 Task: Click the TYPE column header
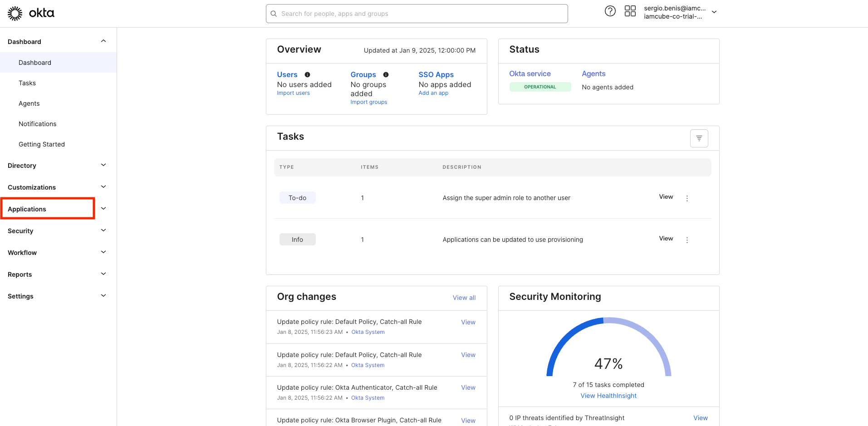(x=286, y=167)
